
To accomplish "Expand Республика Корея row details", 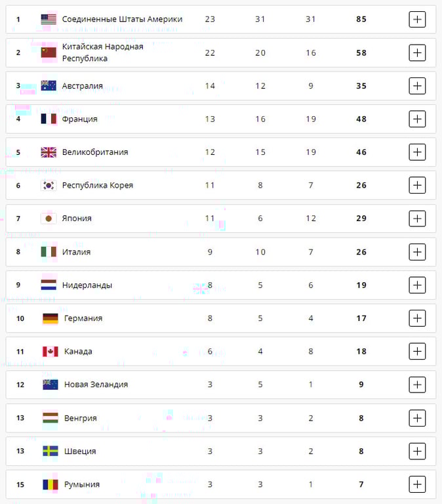I will pyautogui.click(x=417, y=185).
